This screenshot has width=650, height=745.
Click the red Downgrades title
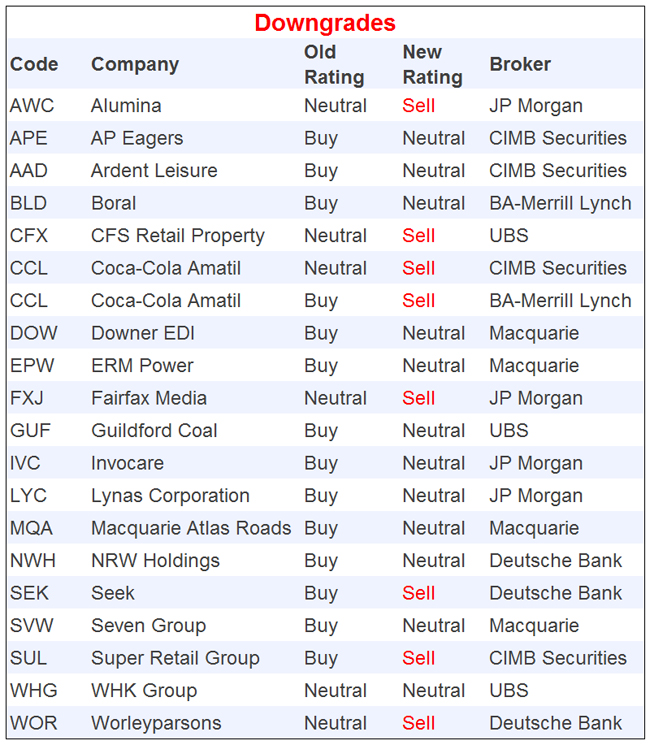pos(325,22)
